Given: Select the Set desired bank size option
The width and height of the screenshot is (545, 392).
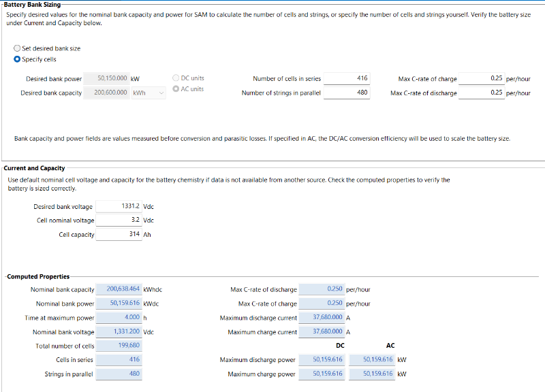Looking at the screenshot, I should pyautogui.click(x=18, y=48).
